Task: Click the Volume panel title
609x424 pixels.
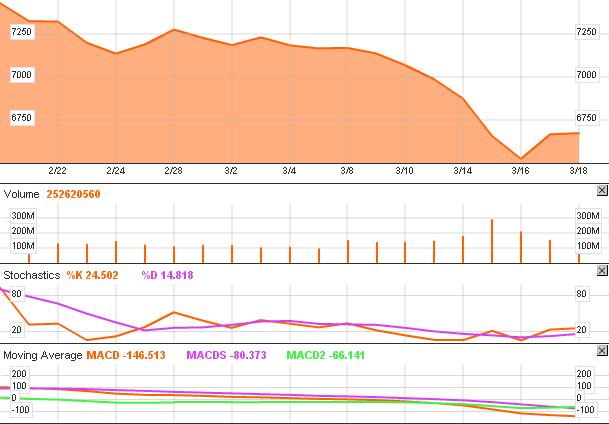Action: coord(23,192)
